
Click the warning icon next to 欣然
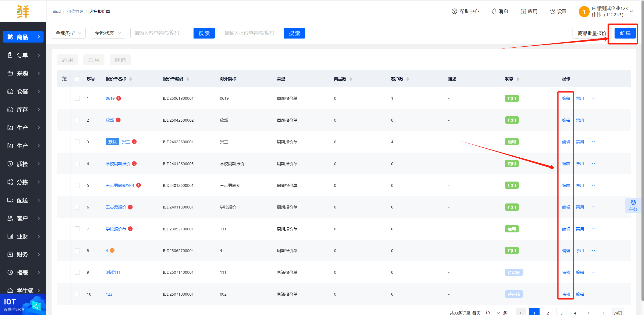(118, 120)
